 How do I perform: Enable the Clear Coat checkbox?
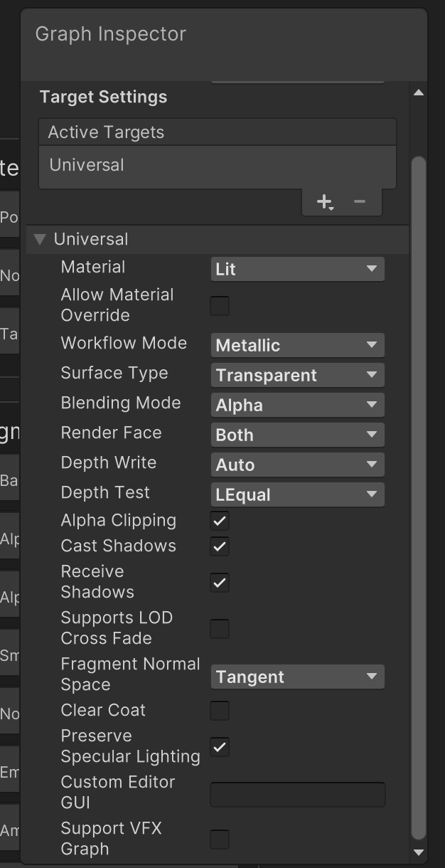[x=220, y=710]
